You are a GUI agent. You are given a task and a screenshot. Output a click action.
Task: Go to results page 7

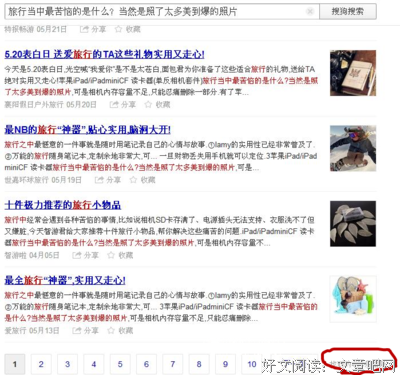[x=173, y=364]
